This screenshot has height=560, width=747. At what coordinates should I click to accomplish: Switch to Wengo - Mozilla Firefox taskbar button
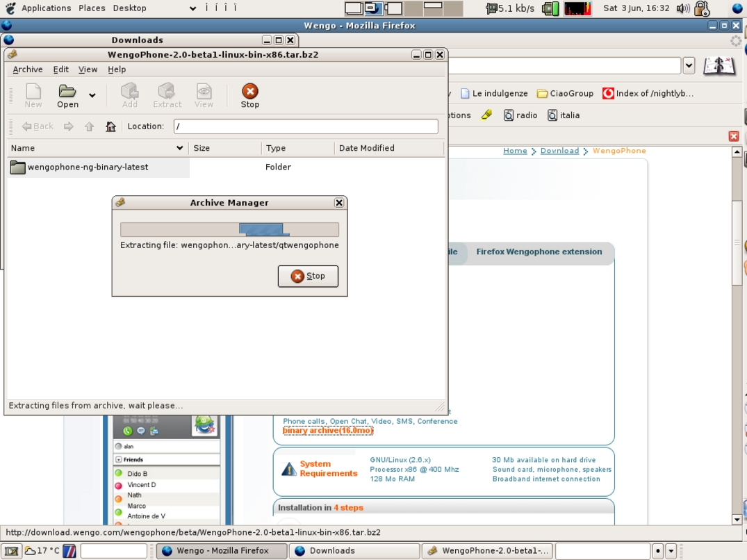tap(222, 551)
